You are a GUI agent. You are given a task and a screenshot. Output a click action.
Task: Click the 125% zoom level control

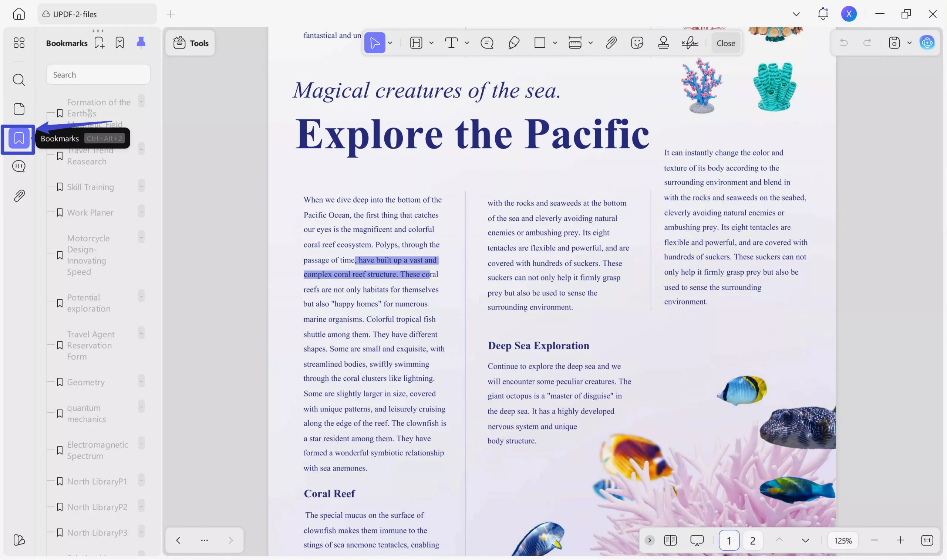point(842,540)
